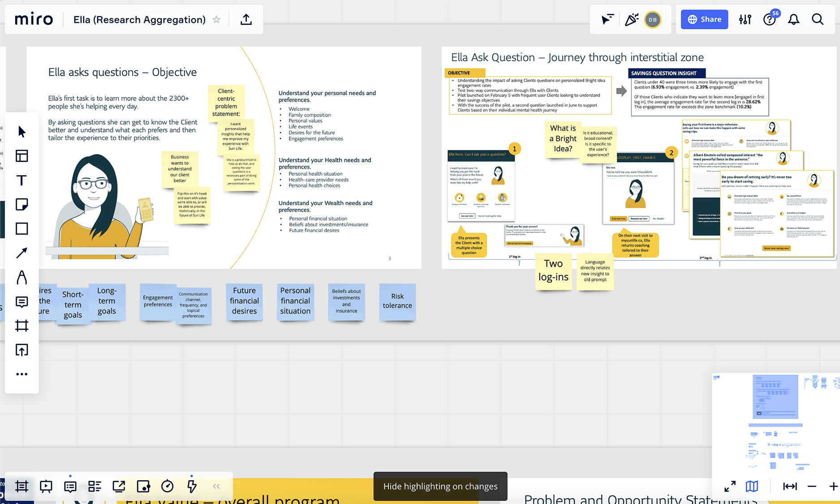Open the timer icon

(167, 486)
